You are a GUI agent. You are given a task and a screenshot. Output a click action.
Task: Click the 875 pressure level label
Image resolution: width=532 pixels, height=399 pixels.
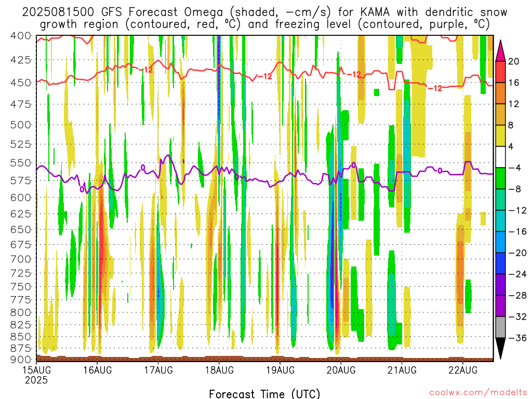(x=21, y=348)
